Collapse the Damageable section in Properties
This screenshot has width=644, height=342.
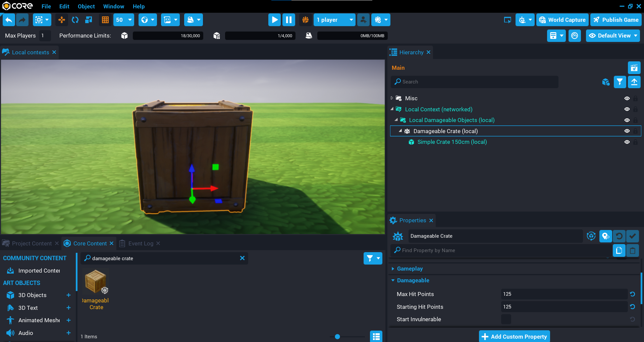click(393, 280)
